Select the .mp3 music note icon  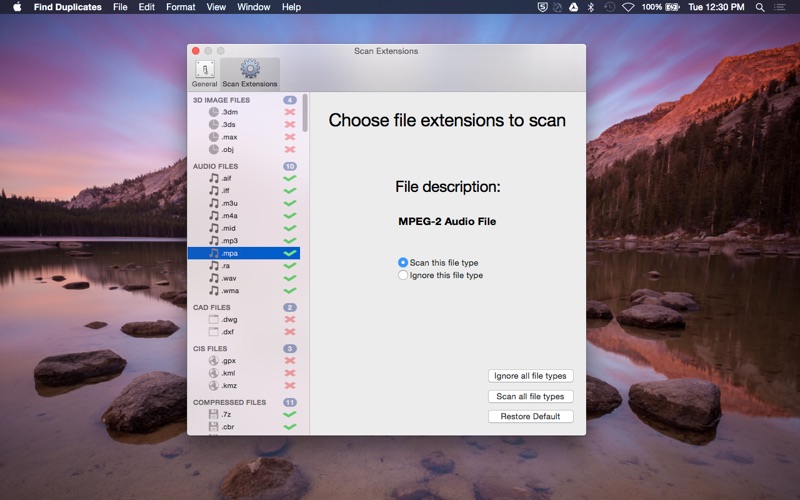pos(214,241)
